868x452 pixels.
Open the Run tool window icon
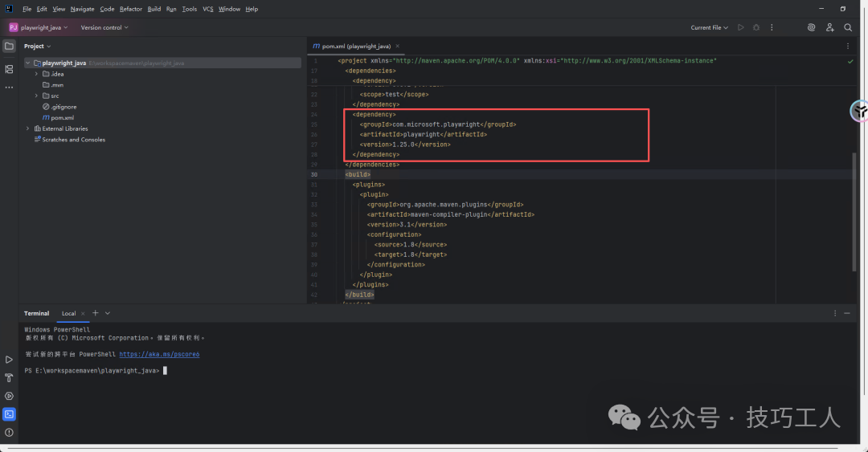tap(9, 360)
